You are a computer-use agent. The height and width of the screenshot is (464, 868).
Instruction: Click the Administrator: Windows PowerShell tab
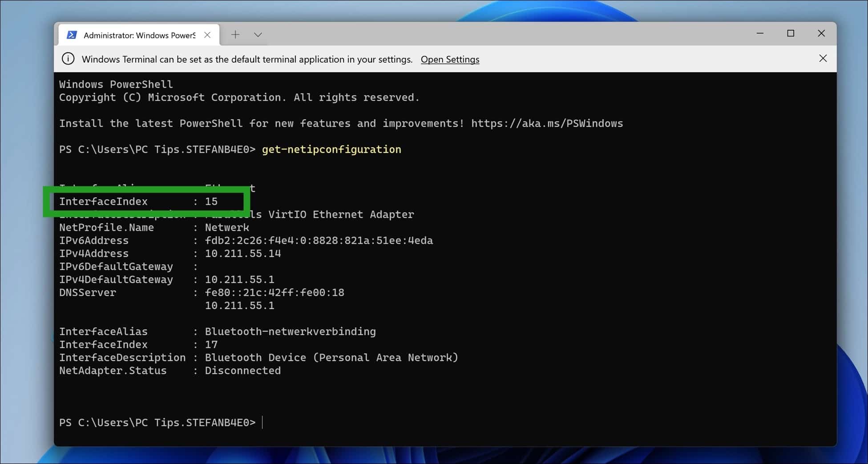139,35
